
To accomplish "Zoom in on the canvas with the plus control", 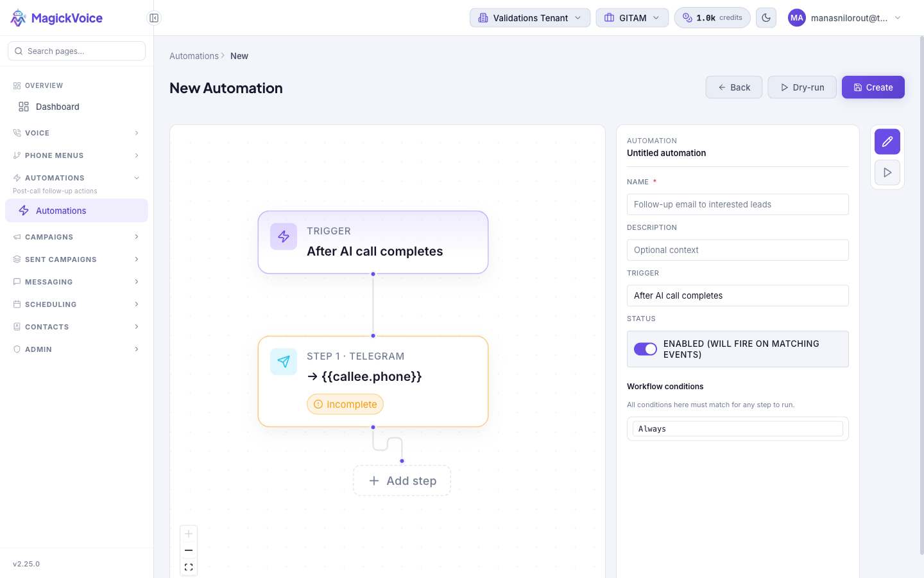I will (189, 534).
